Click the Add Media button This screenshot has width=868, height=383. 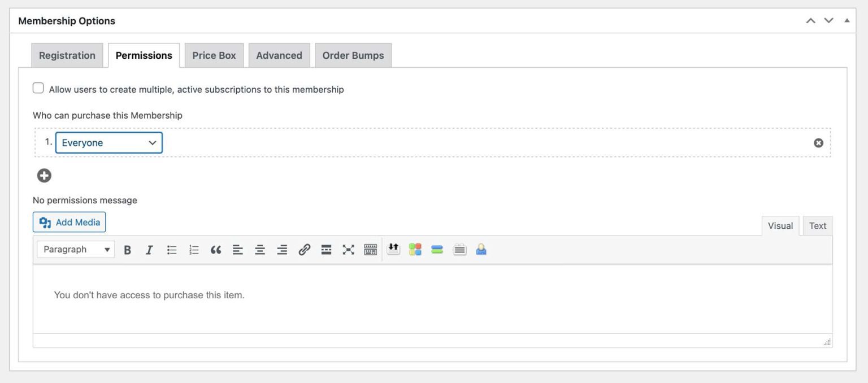pyautogui.click(x=69, y=222)
